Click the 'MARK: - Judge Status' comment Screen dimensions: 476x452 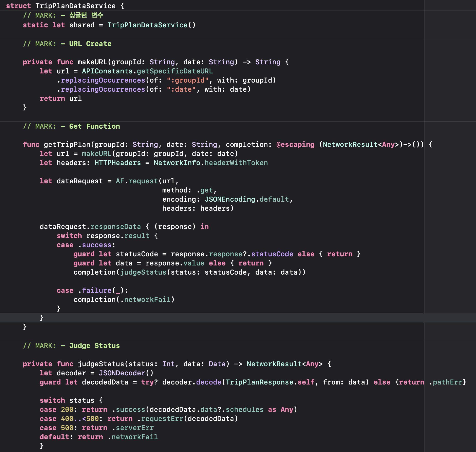click(x=72, y=346)
